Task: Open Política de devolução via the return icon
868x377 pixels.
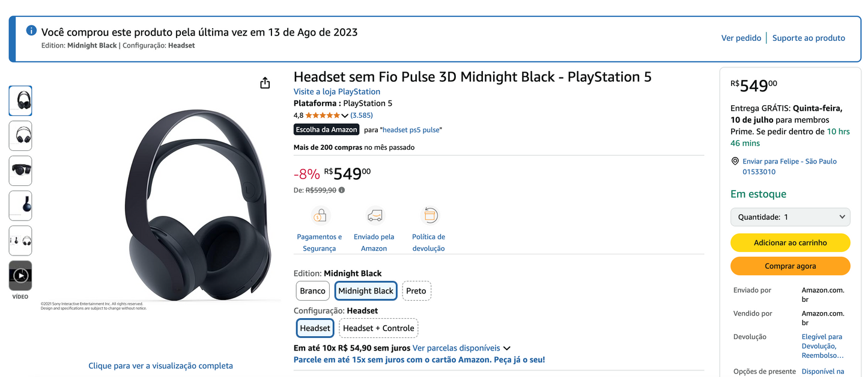Action: (x=429, y=215)
